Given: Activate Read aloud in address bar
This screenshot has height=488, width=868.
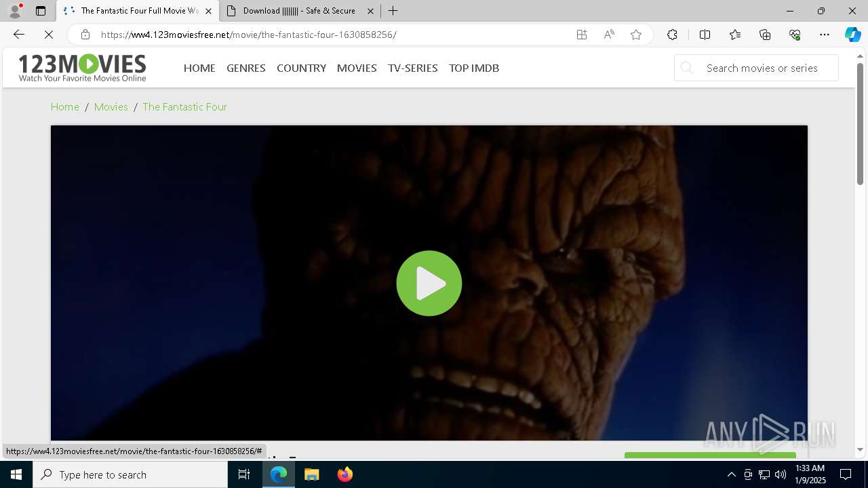Looking at the screenshot, I should click(609, 35).
